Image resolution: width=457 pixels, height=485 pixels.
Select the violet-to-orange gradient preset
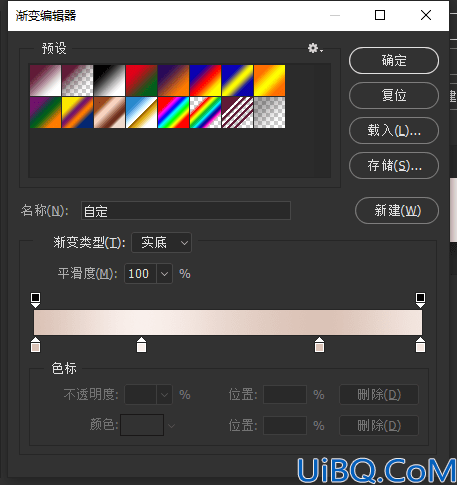tap(174, 80)
